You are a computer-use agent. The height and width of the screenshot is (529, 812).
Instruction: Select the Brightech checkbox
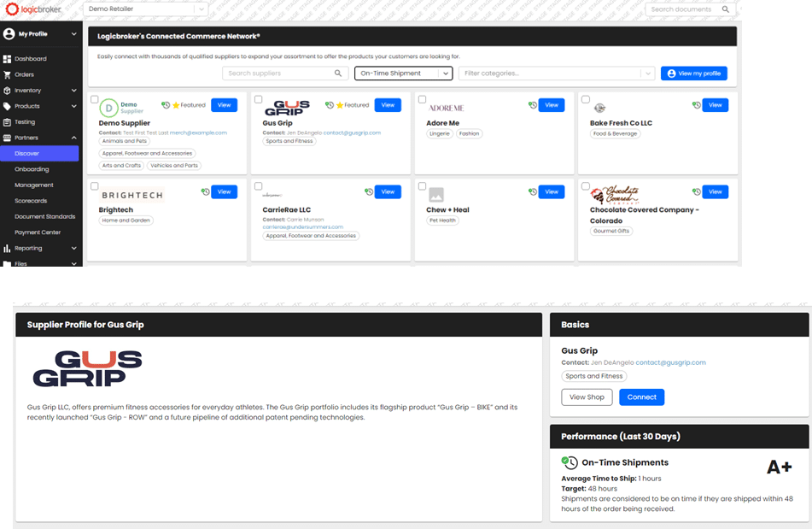pos(94,186)
